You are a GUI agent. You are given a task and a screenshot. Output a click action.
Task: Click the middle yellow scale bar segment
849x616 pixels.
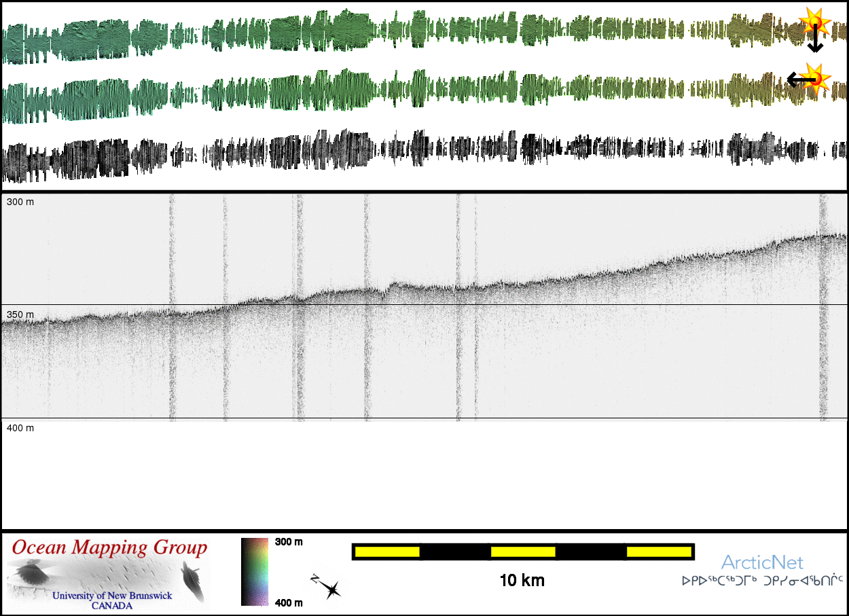click(523, 551)
